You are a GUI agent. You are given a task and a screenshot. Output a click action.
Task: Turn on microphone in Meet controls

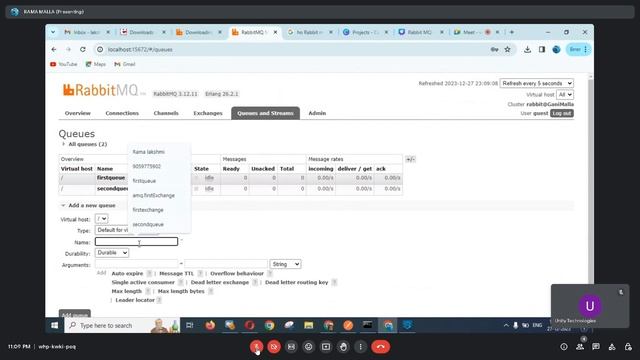pyautogui.click(x=256, y=347)
